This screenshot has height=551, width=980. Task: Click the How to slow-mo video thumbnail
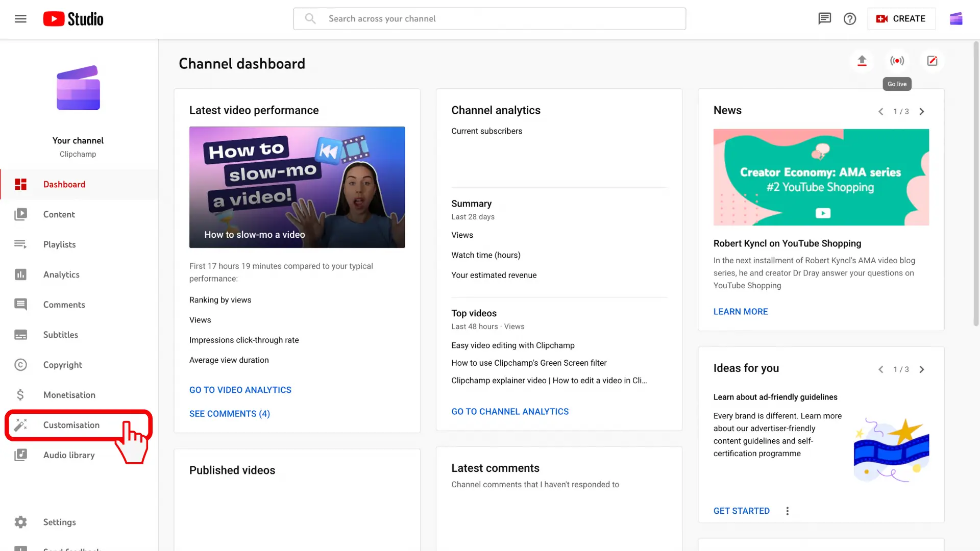click(x=296, y=187)
